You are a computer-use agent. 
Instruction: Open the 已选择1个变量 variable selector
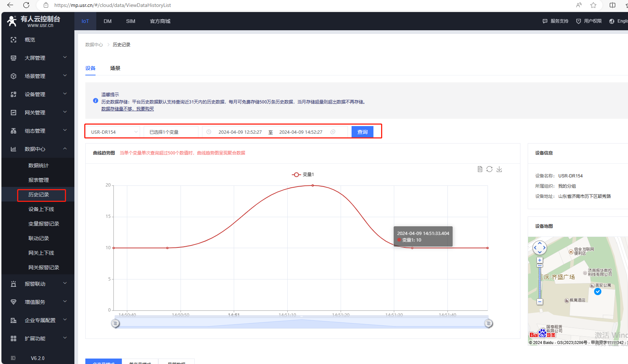pos(171,132)
